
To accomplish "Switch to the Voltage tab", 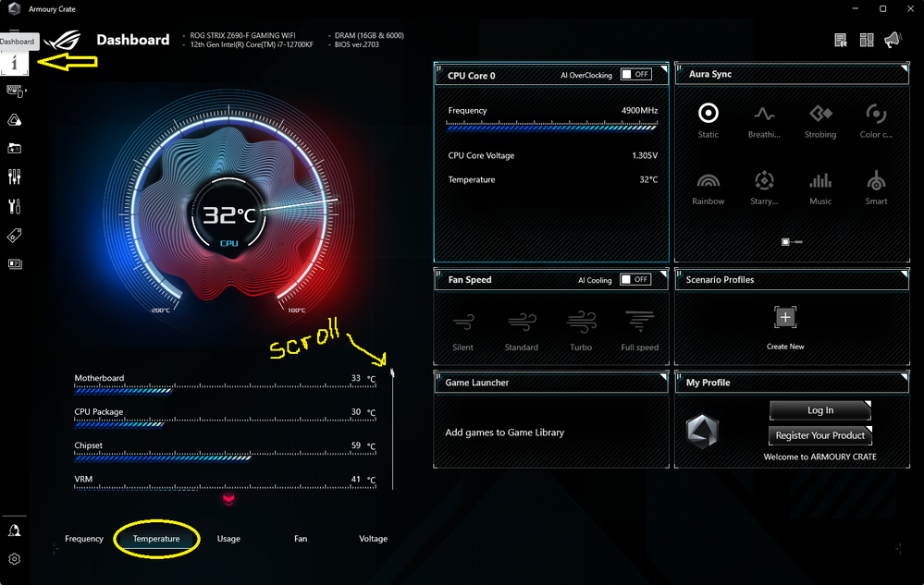I will pos(373,539).
